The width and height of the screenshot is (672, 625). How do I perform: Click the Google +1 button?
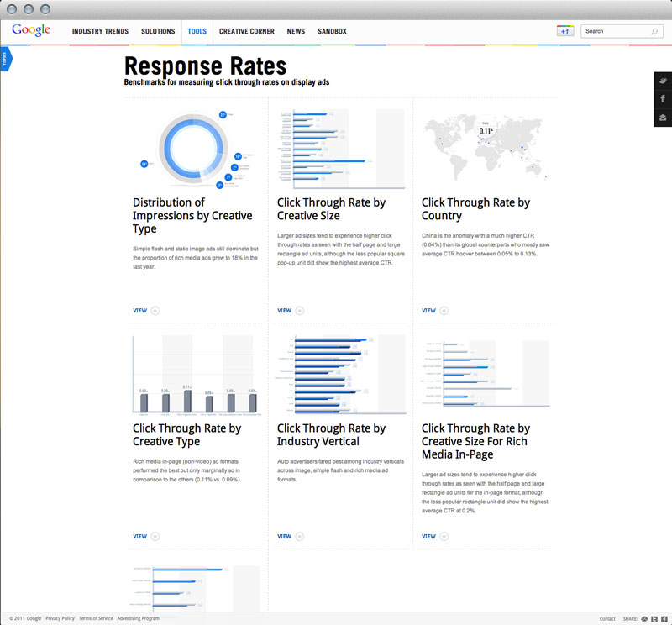coord(565,31)
